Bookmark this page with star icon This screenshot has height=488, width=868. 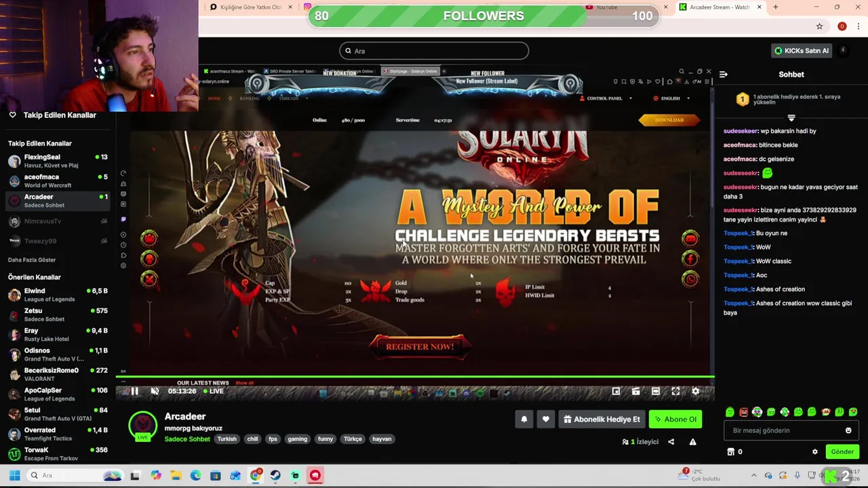click(x=819, y=26)
